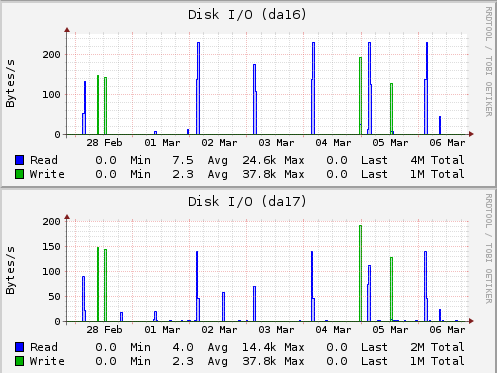Image resolution: width=498 pixels, height=373 pixels.
Task: Click the Disk I/O (da16) graph title
Action: [x=247, y=15]
